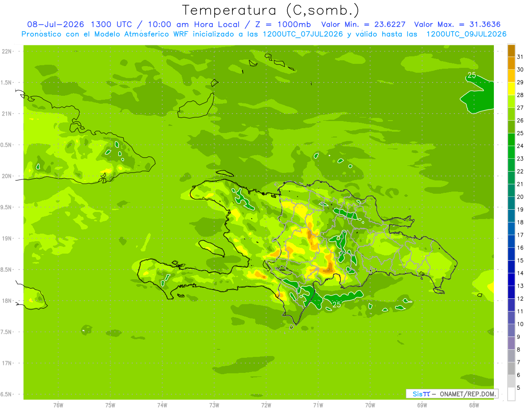Pick the orange legend band between 30 and 31
The image size is (532, 411).
(511, 63)
